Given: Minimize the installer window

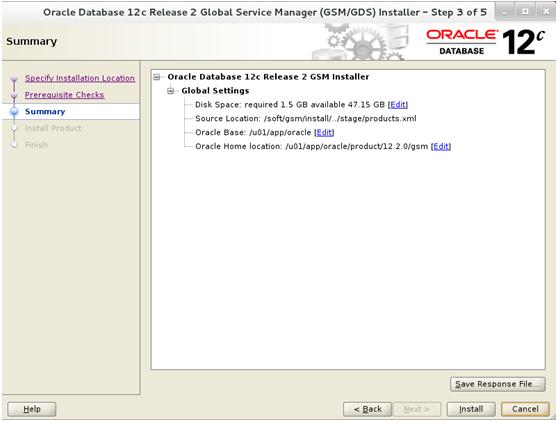Looking at the screenshot, I should [504, 12].
